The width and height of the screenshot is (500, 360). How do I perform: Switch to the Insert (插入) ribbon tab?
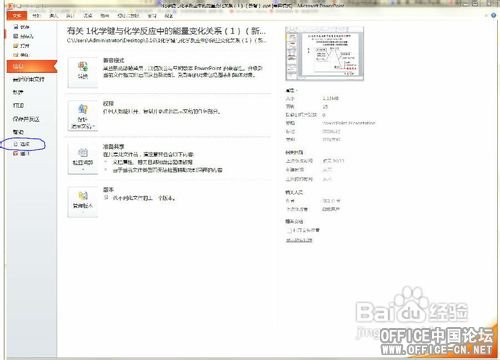point(53,16)
